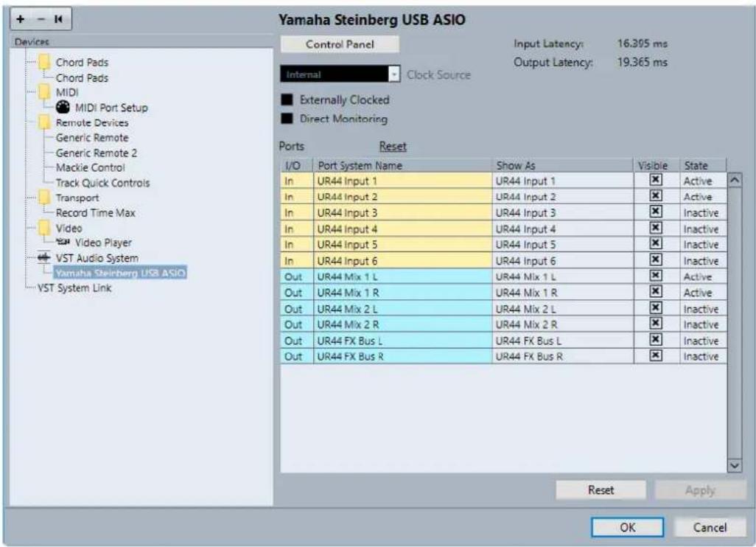Confirm with the OK button
756x547 pixels.
point(627,527)
